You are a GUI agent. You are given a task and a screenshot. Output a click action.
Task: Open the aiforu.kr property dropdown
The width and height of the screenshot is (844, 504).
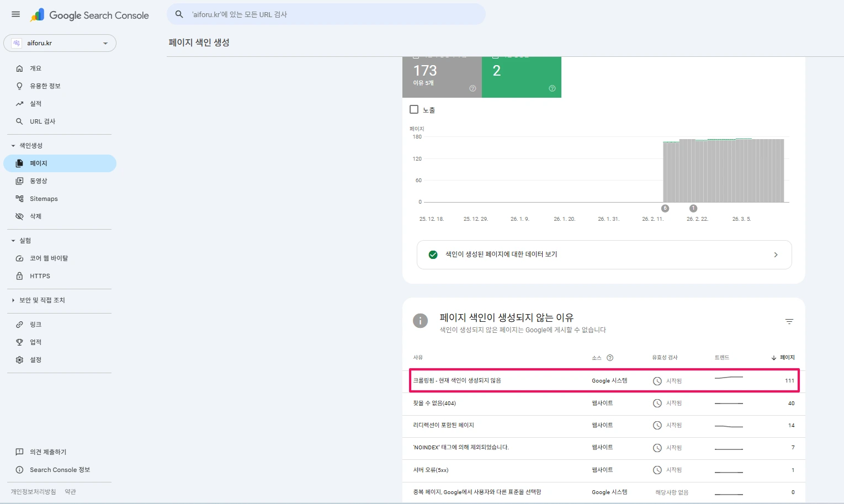coord(60,43)
